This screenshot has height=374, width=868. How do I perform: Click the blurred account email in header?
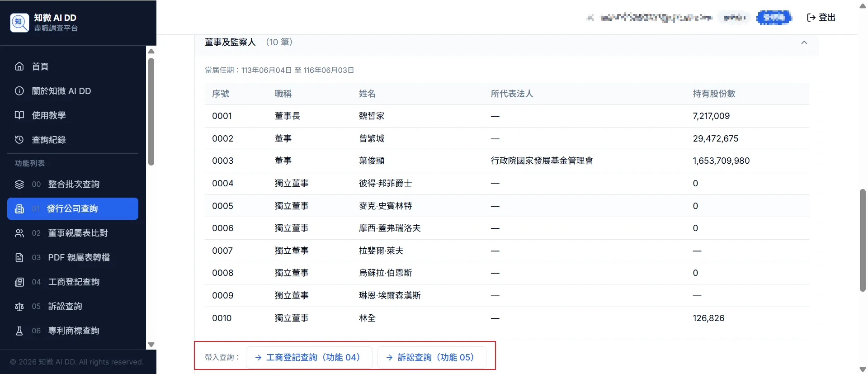pyautogui.click(x=656, y=18)
